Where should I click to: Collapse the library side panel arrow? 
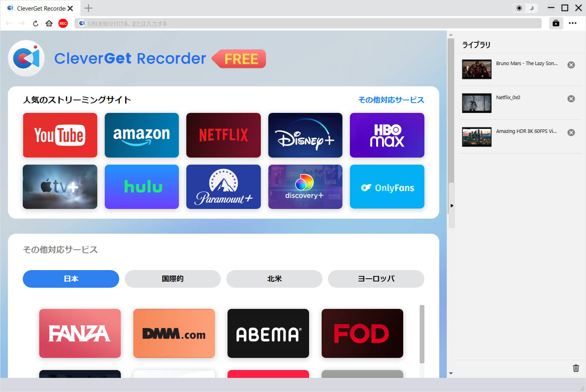[452, 205]
